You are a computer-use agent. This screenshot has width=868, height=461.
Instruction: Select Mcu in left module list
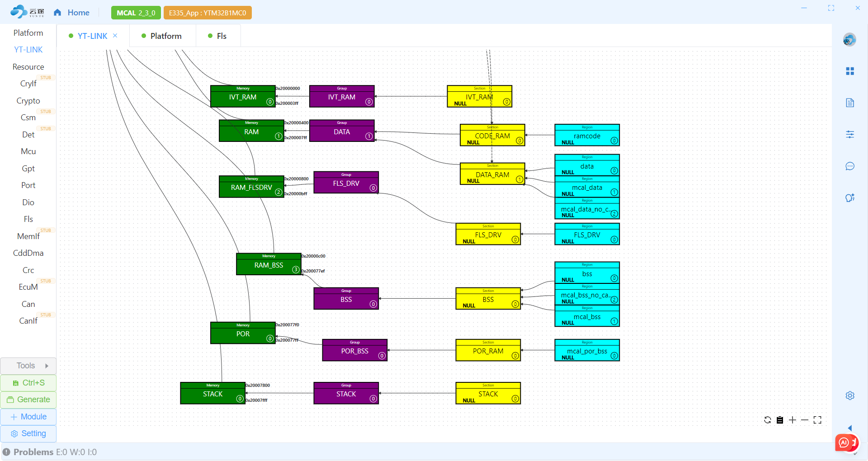pos(28,151)
